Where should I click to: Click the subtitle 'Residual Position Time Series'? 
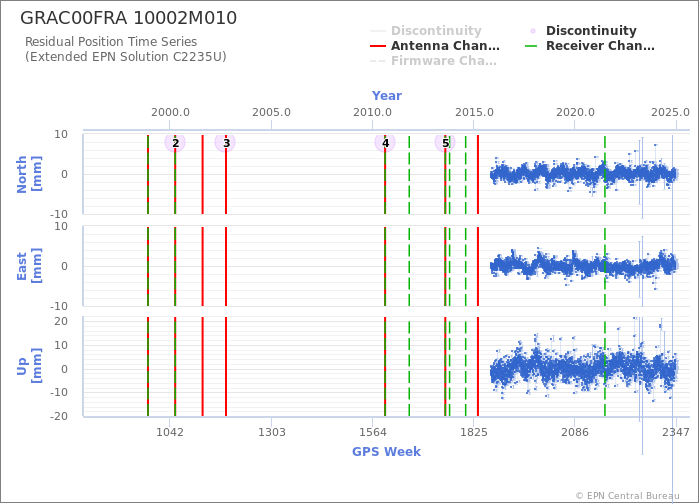111,42
